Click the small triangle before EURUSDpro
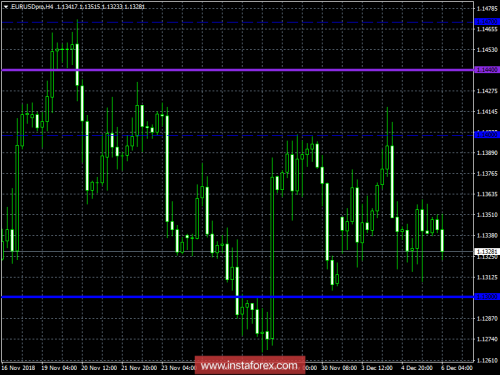Viewport: 500px width, 375px height. (6, 7)
